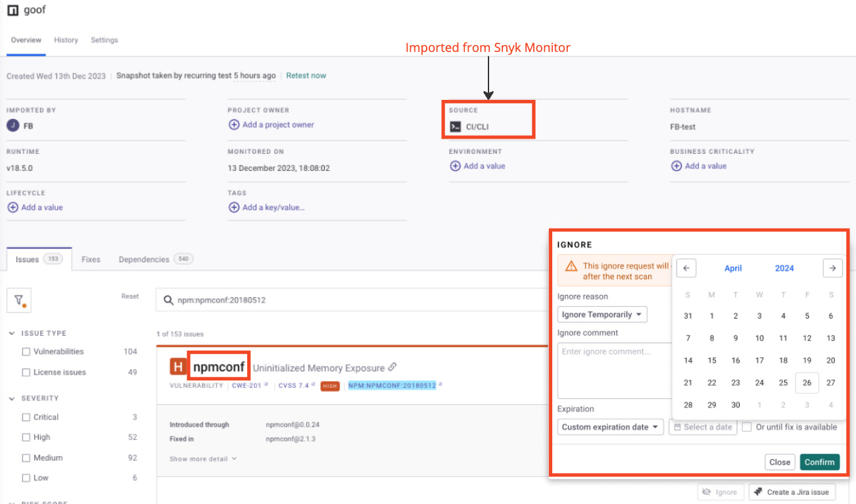Switch to the History tab
Screen dimensions: 856x504
66,39
